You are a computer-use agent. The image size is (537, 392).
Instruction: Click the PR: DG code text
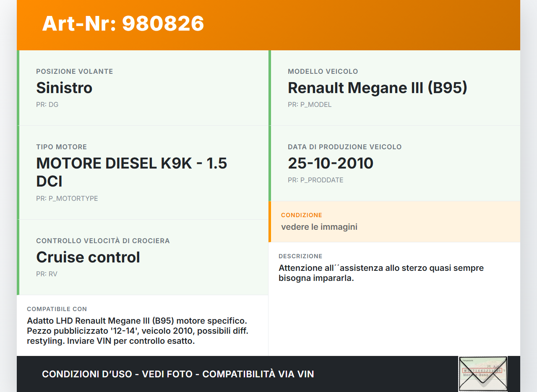(x=47, y=104)
